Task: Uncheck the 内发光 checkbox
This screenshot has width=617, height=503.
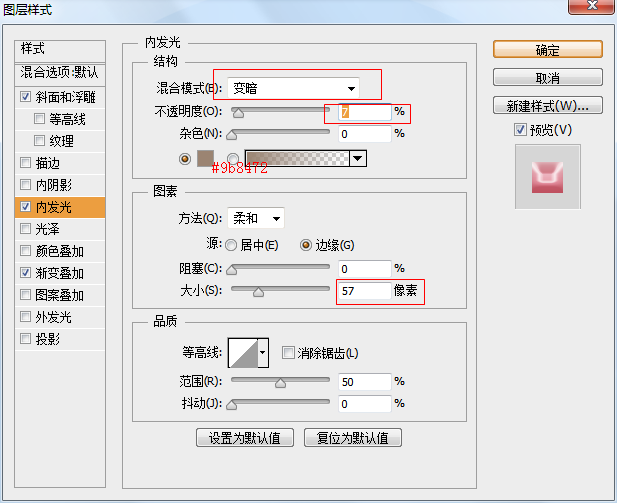Action: 26,207
